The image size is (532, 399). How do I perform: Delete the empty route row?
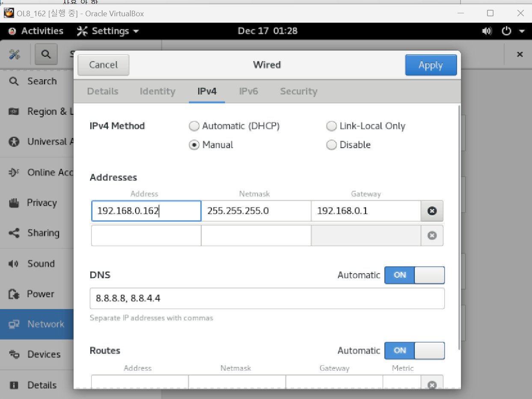(x=432, y=383)
